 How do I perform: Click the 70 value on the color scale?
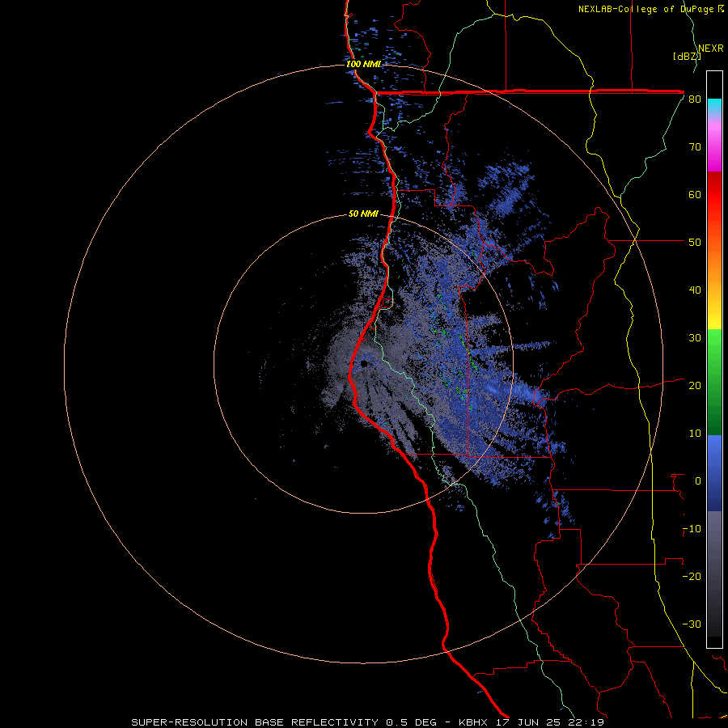(695, 147)
